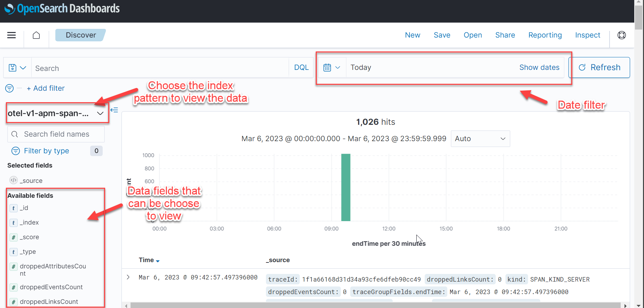
Task: Toggle Filter by type options
Action: (x=46, y=151)
